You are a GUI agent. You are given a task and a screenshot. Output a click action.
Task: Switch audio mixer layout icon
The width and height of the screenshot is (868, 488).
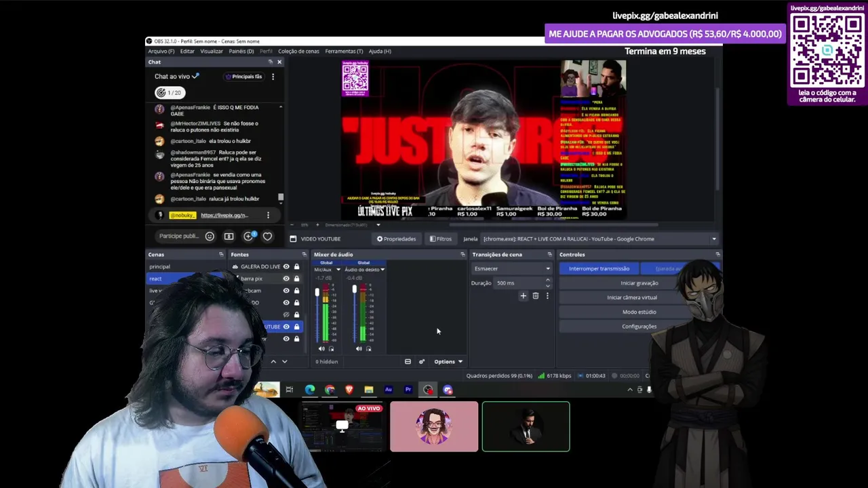pyautogui.click(x=408, y=361)
